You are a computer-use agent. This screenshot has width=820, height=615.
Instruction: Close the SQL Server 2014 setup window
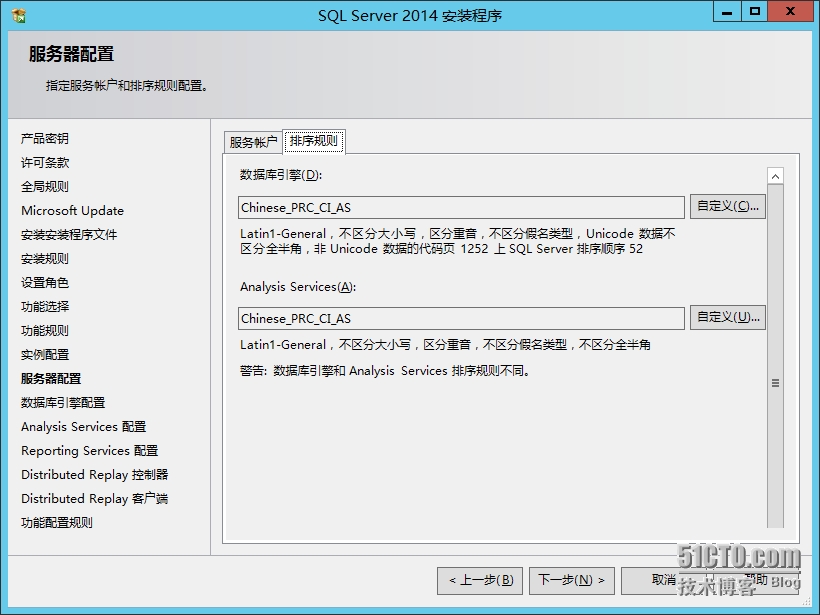coord(791,12)
